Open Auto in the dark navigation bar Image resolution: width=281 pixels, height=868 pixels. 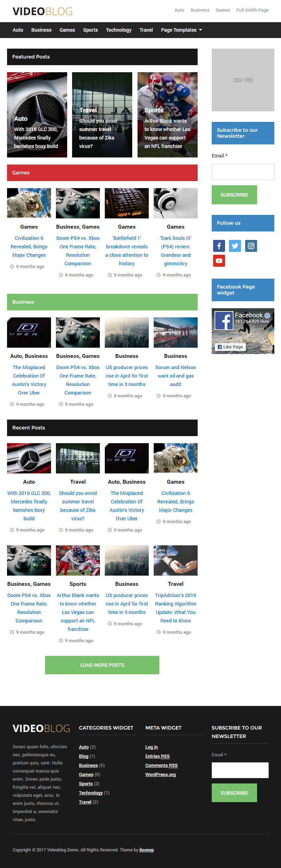18,30
